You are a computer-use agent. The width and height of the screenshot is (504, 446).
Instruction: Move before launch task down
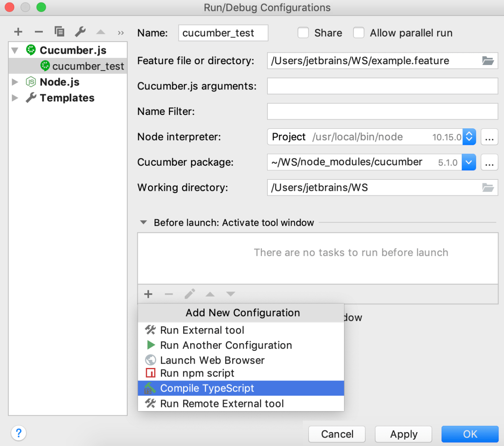pyautogui.click(x=230, y=294)
